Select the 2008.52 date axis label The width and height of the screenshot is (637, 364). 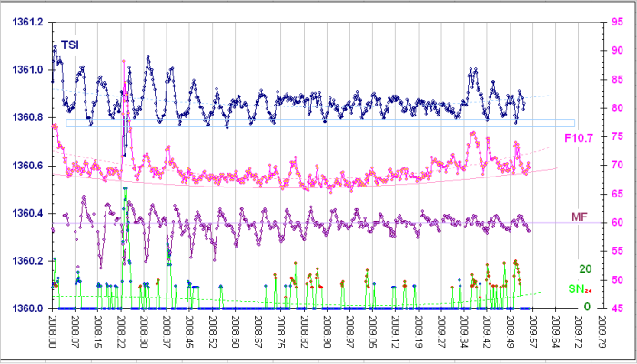pyautogui.click(x=212, y=333)
